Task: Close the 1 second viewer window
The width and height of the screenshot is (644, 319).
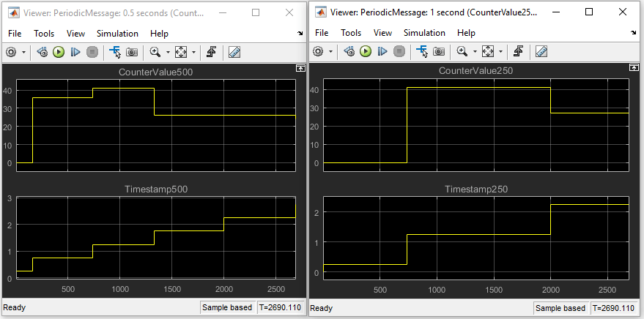Action: point(623,12)
